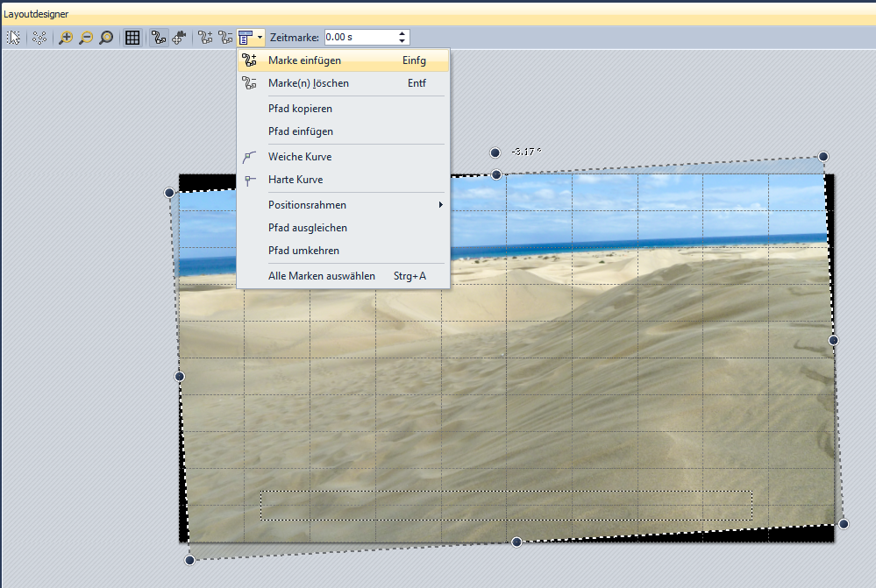The image size is (876, 588).
Task: Click the rotation handle above the image frame
Action: [495, 152]
